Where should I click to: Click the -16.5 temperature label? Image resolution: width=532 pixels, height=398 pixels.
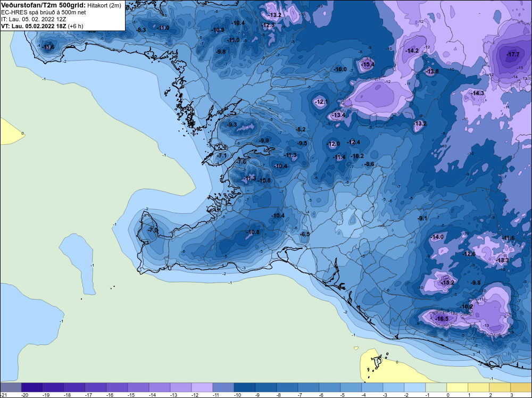(442, 319)
